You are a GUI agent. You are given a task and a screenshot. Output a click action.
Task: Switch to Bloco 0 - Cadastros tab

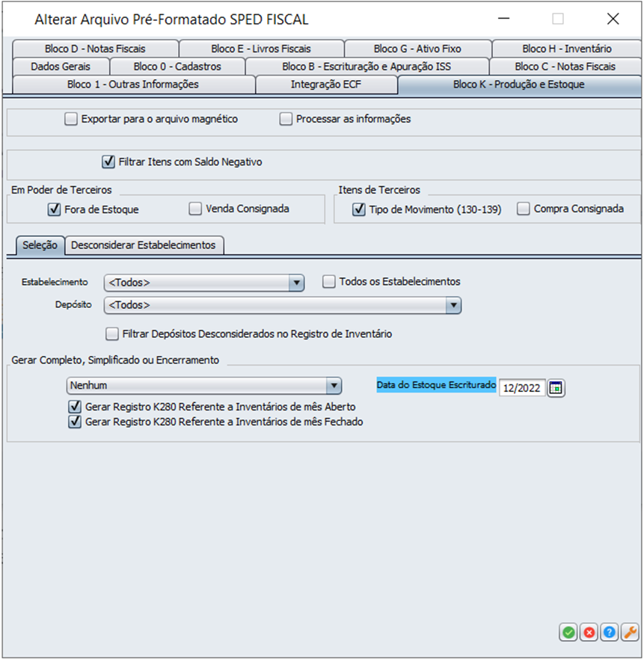pyautogui.click(x=177, y=67)
